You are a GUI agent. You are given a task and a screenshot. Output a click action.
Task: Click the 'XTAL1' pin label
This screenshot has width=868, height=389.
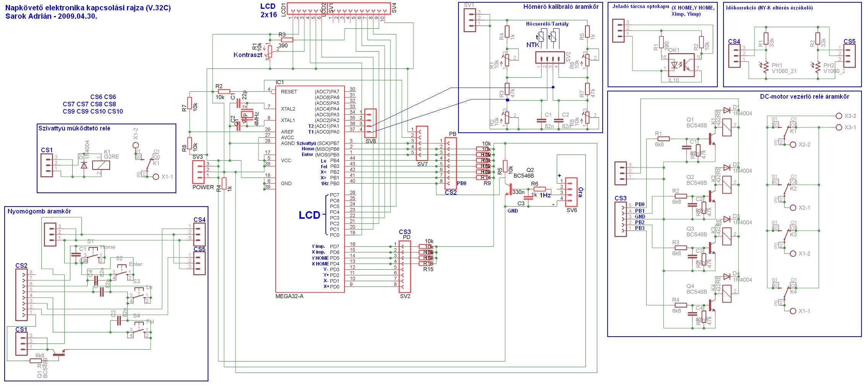pyautogui.click(x=288, y=120)
